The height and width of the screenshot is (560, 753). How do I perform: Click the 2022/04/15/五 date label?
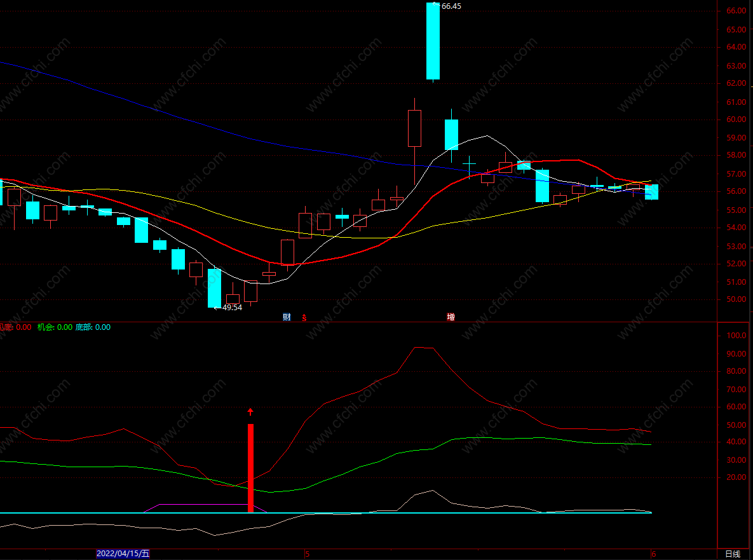click(x=123, y=553)
